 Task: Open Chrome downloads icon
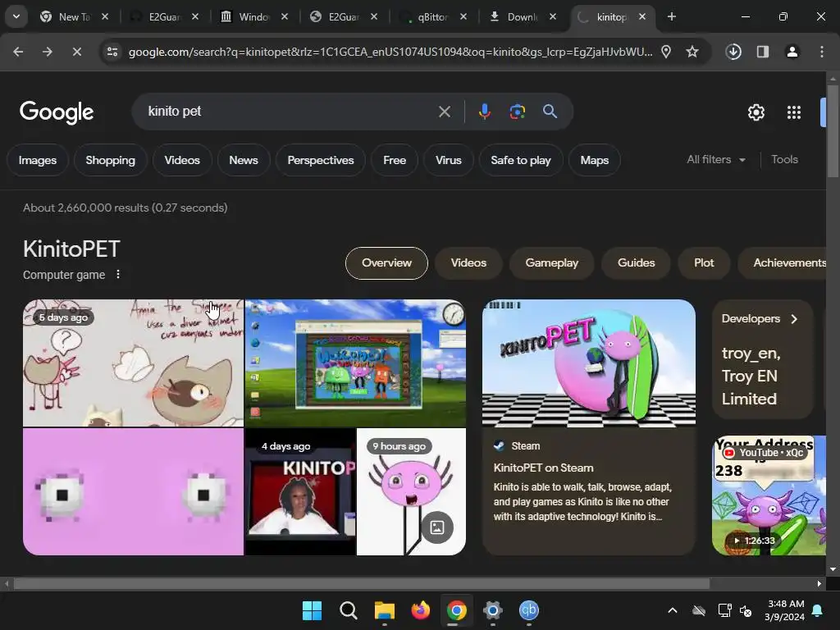pyautogui.click(x=733, y=52)
